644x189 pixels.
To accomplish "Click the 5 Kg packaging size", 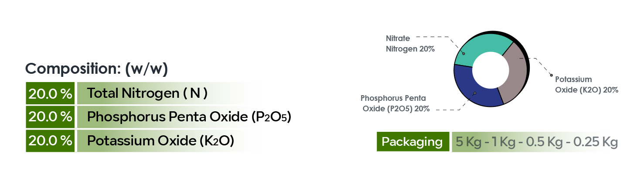I will 467,142.
